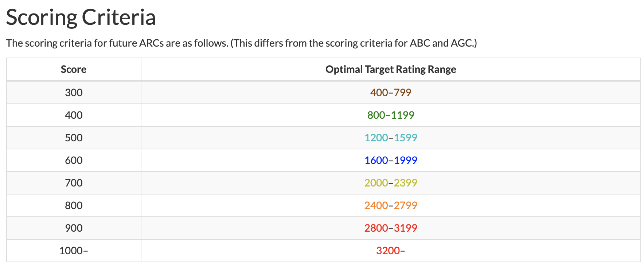This screenshot has height=267, width=644.
Task: Click the cyan 1200–1599 rating range
Action: [390, 138]
